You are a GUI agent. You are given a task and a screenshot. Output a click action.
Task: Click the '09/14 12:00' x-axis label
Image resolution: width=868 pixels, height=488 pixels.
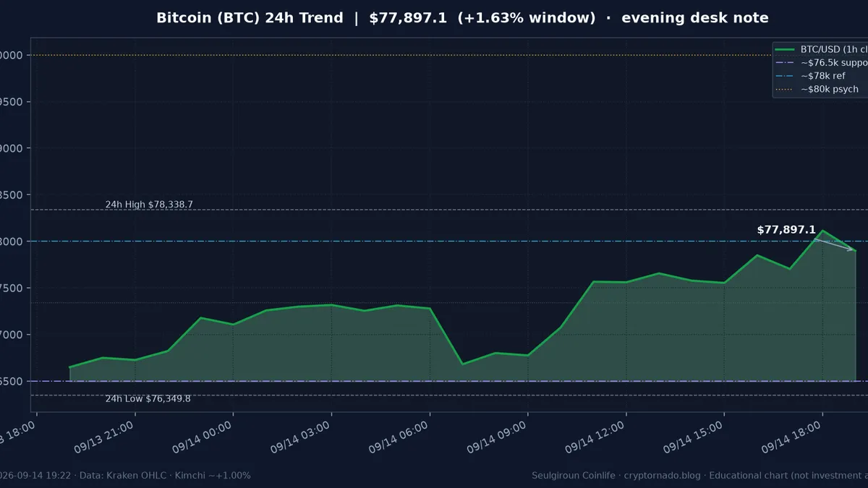595,438
